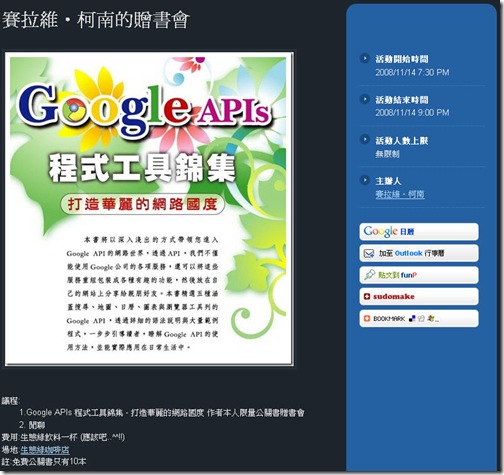The height and width of the screenshot is (475, 504).
Task: Click the 活動開始時間 label
Action: click(402, 59)
